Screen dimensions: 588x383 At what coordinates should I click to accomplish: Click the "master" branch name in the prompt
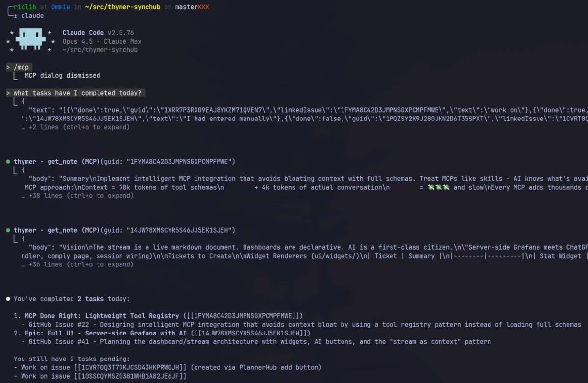coord(185,7)
